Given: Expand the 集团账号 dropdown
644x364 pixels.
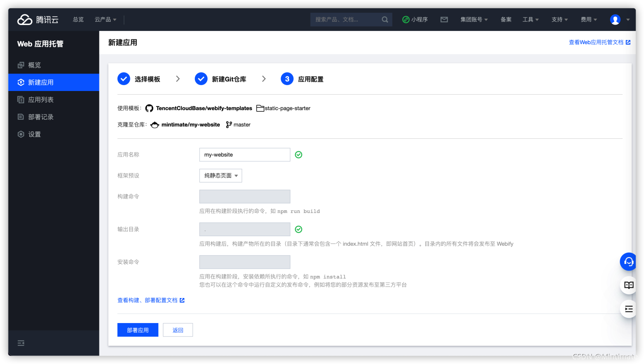Looking at the screenshot, I should (474, 19).
